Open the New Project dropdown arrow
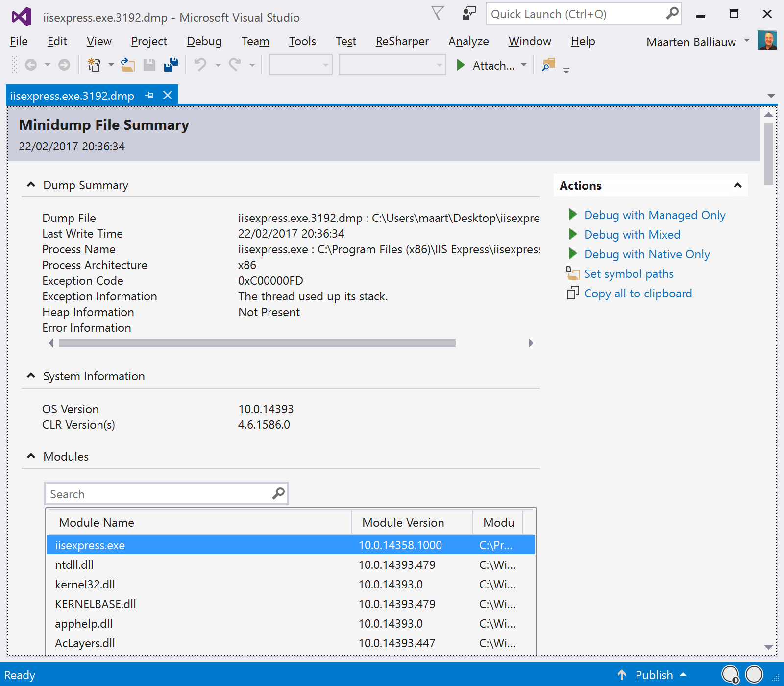The height and width of the screenshot is (686, 784). click(111, 65)
